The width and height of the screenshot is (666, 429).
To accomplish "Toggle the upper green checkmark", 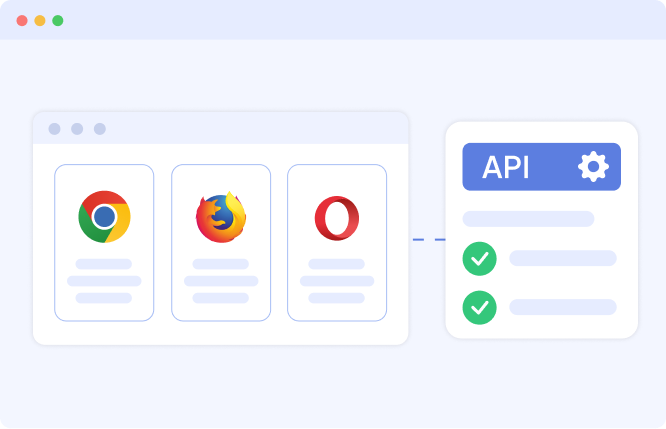I will (480, 259).
